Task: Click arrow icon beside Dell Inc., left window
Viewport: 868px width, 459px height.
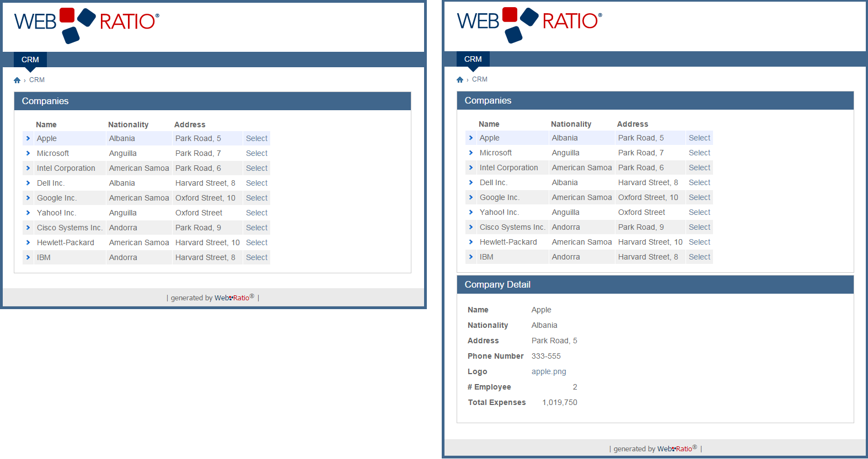Action: point(28,183)
